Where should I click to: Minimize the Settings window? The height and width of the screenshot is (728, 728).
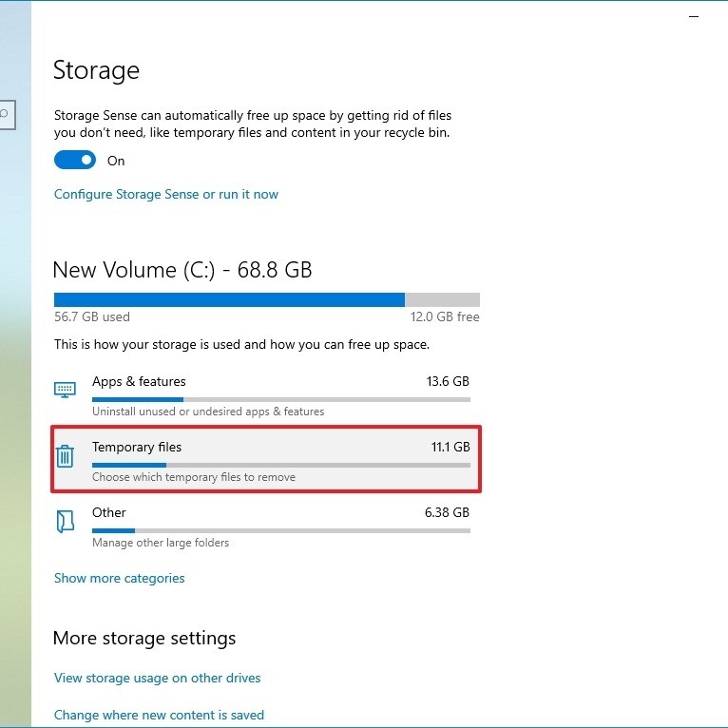click(x=694, y=17)
